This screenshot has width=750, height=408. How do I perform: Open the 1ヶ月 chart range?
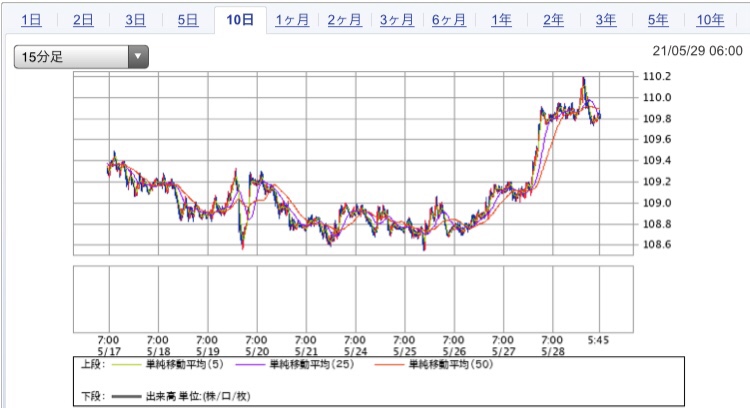pyautogui.click(x=292, y=20)
